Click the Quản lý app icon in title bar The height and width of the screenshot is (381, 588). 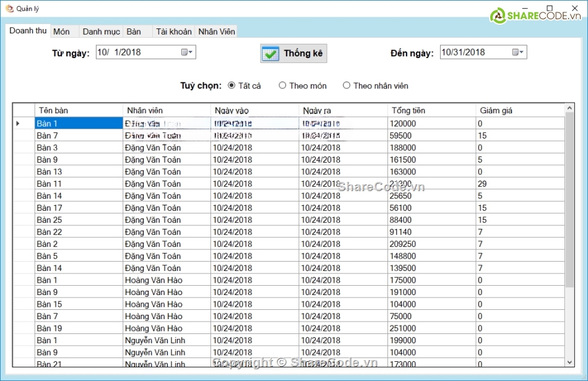pos(9,8)
